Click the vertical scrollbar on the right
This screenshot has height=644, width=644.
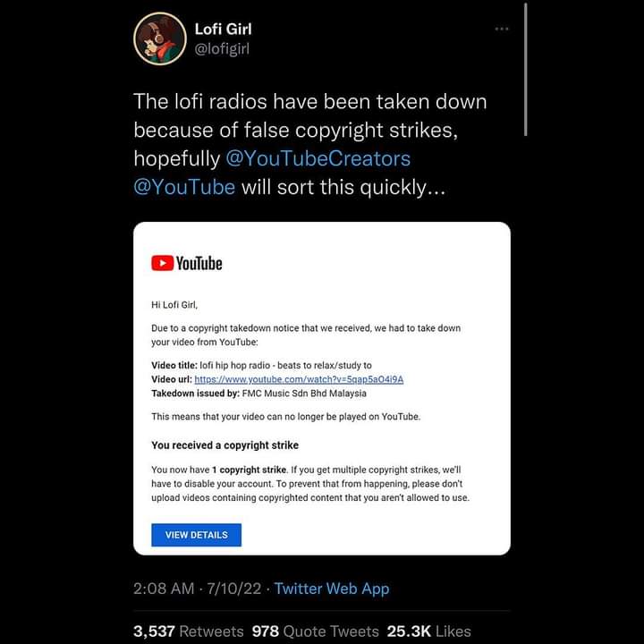pos(526,68)
